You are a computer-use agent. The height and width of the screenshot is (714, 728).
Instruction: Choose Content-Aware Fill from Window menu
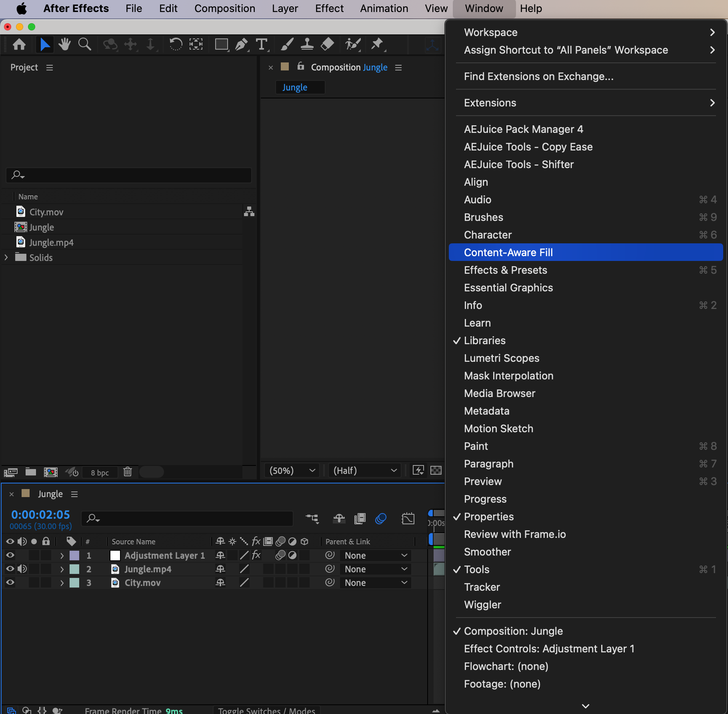586,253
